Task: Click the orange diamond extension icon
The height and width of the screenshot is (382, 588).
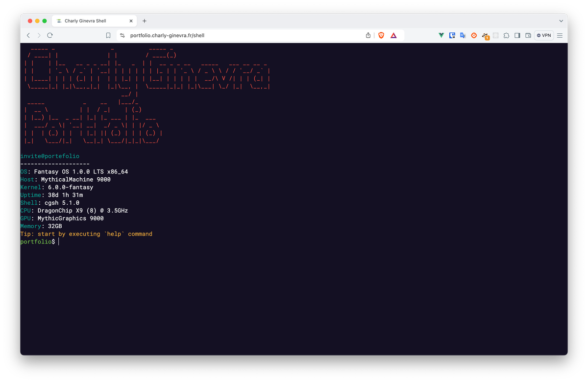Action: 474,35
